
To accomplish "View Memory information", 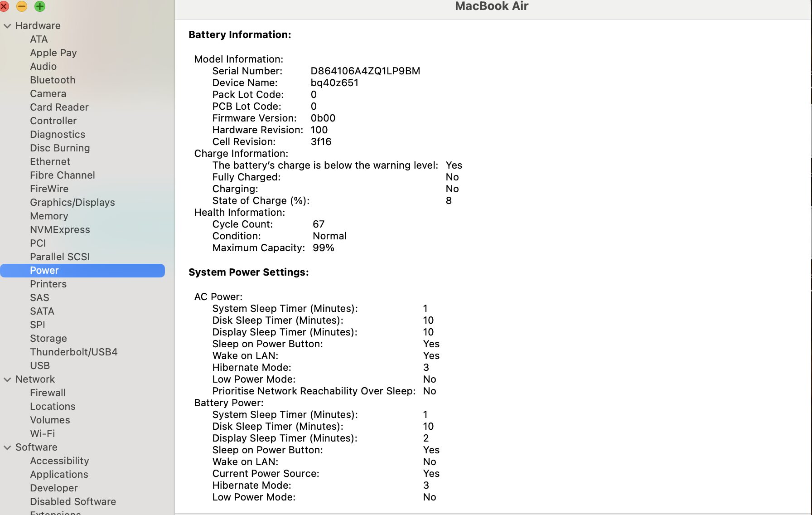I will click(x=48, y=216).
